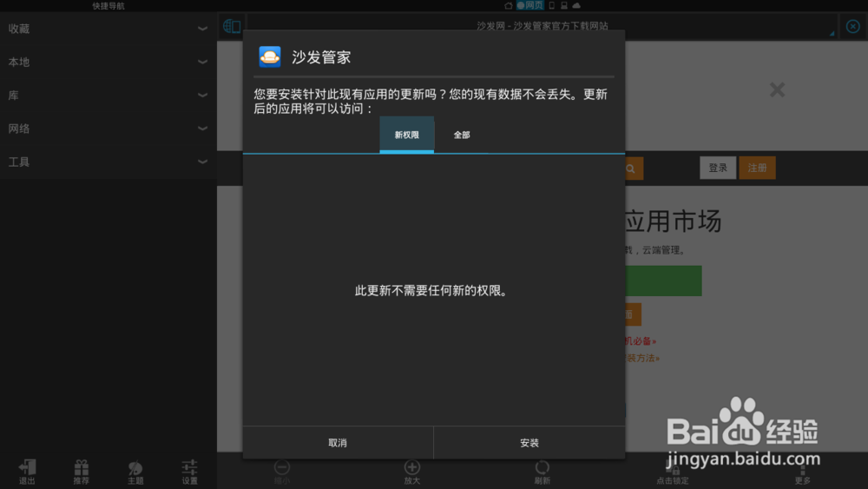Open the 主题 theme icon

135,472
